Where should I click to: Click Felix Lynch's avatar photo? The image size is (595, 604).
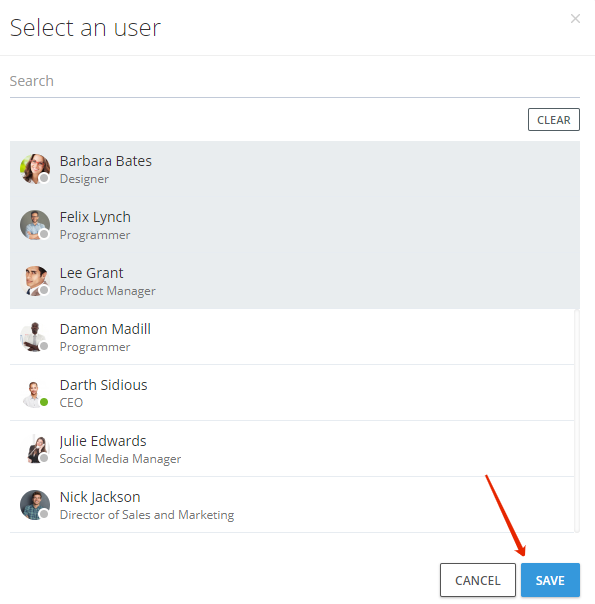(35, 225)
